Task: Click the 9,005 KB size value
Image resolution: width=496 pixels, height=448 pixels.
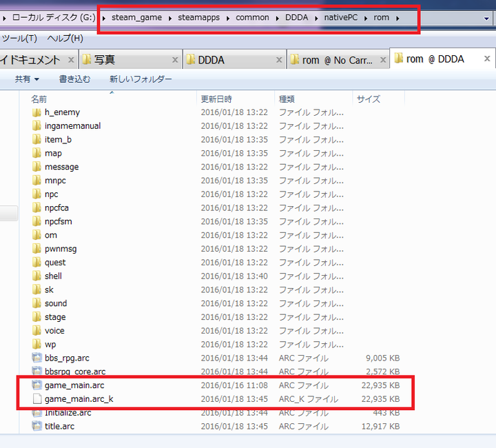Action: tap(383, 358)
